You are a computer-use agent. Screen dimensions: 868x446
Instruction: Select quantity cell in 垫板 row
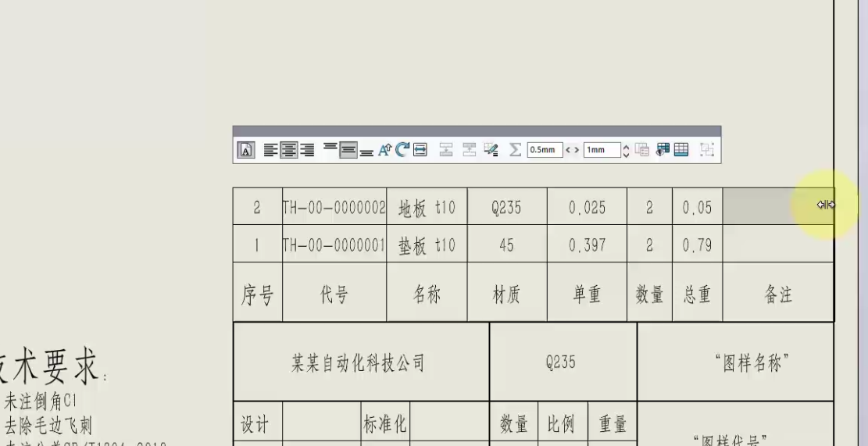(x=649, y=244)
